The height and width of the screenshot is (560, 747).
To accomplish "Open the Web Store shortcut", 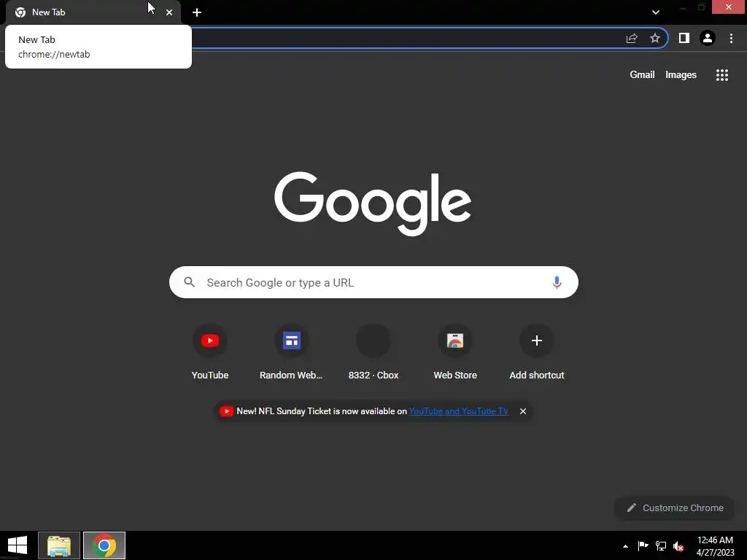I will pyautogui.click(x=455, y=353).
